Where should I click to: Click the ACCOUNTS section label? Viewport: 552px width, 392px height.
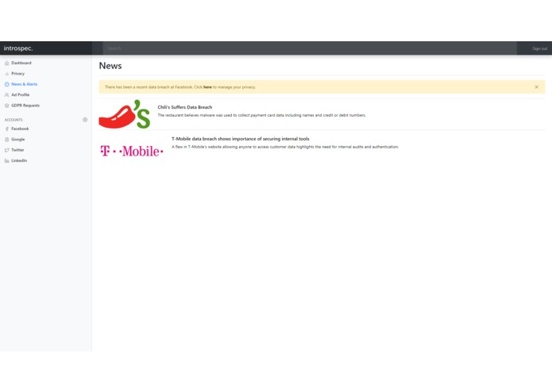tap(14, 120)
